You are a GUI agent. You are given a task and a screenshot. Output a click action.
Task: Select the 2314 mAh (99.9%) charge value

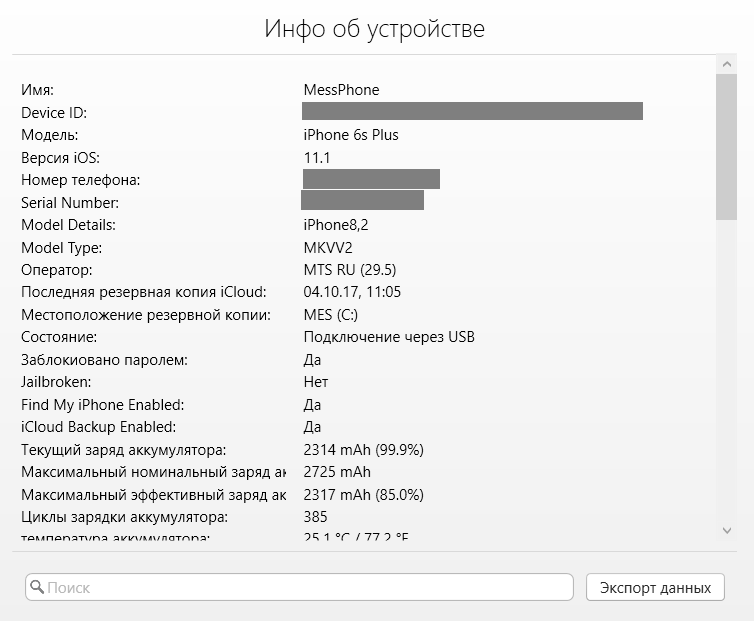point(363,450)
